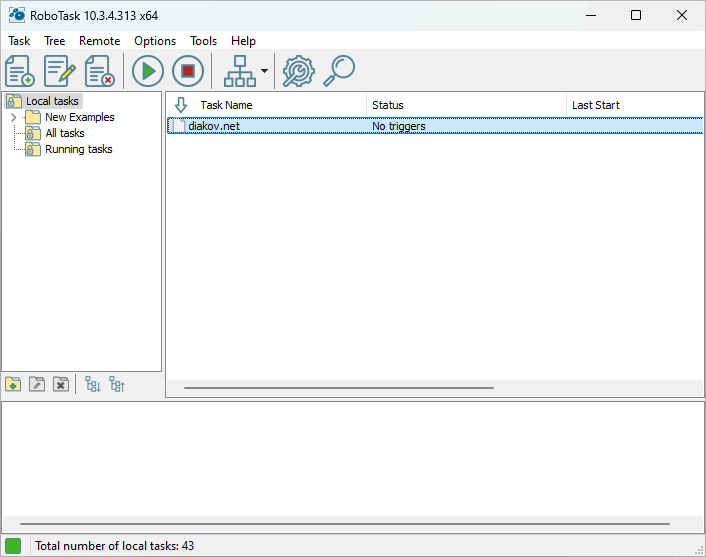706x557 pixels.
Task: Open dropdown arrow beside hierarchy icon
Action: pyautogui.click(x=265, y=71)
